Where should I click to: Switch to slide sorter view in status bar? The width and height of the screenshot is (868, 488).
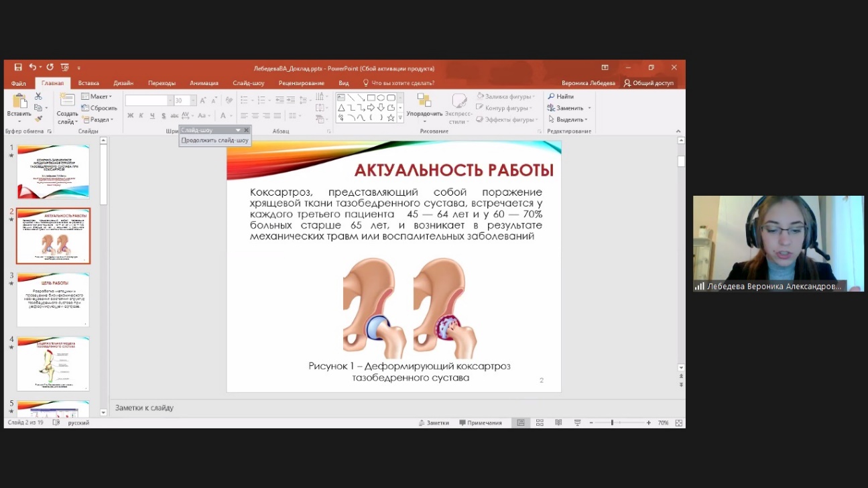click(540, 423)
